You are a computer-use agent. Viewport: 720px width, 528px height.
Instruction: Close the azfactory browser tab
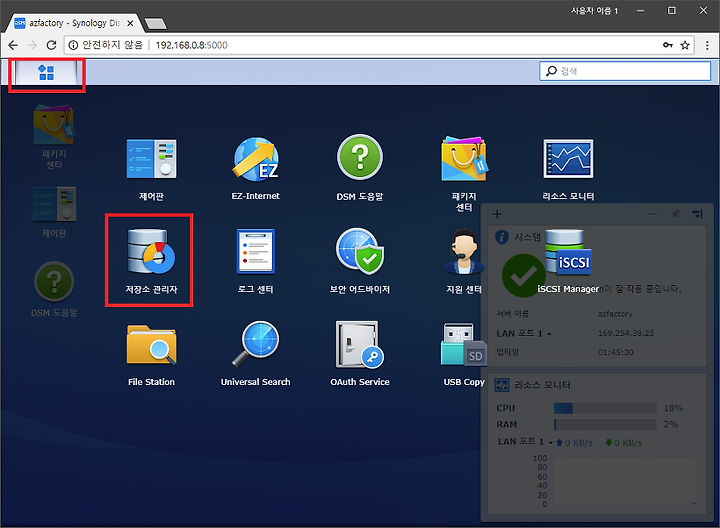point(130,23)
